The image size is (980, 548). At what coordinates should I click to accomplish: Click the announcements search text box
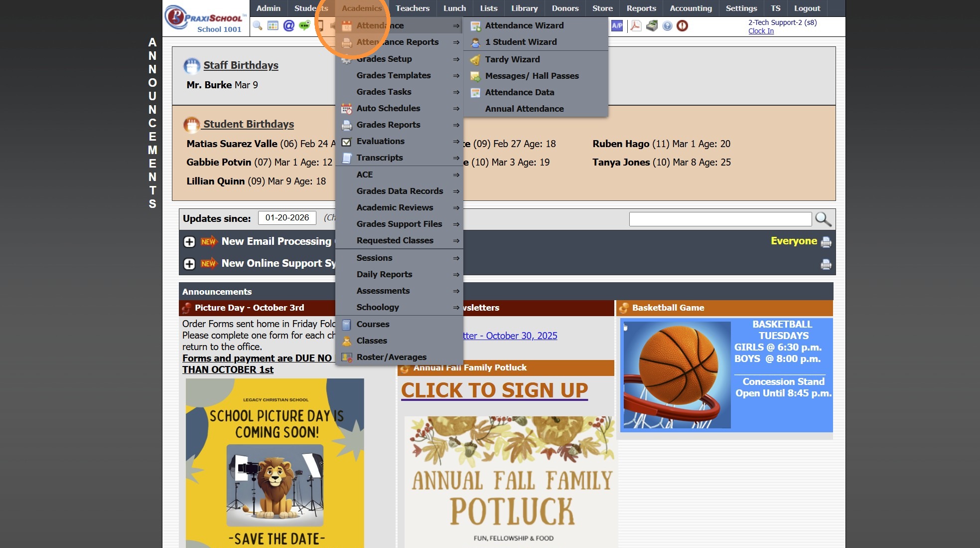click(720, 219)
